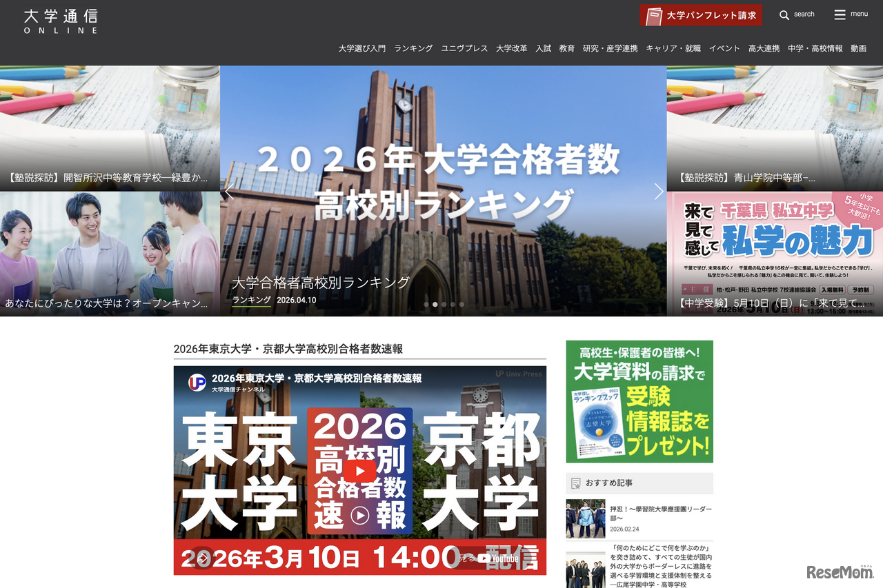Open 大学改革 navigation item

coord(511,48)
